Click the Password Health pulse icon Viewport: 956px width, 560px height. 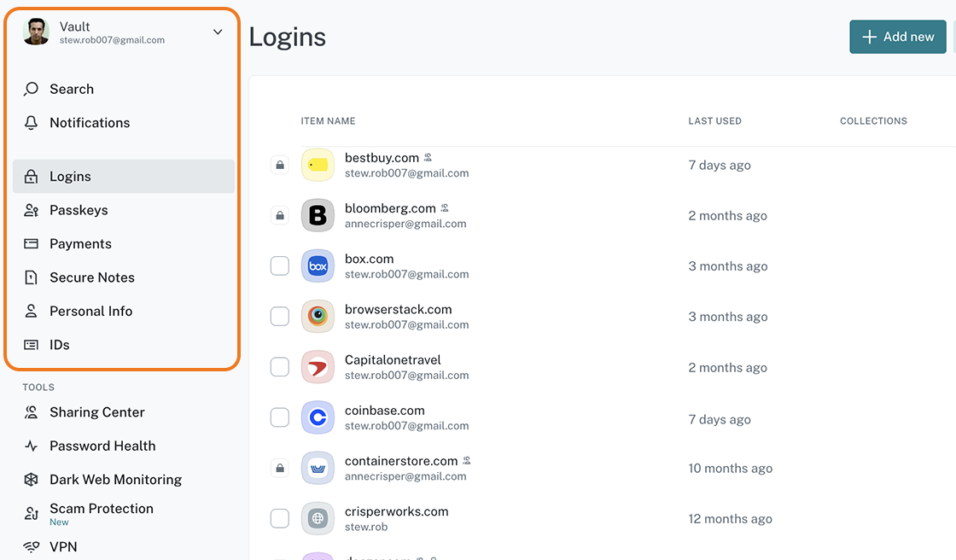31,446
